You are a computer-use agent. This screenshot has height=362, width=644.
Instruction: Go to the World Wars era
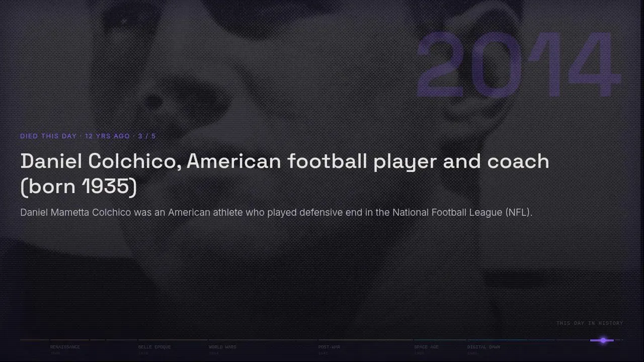click(222, 347)
